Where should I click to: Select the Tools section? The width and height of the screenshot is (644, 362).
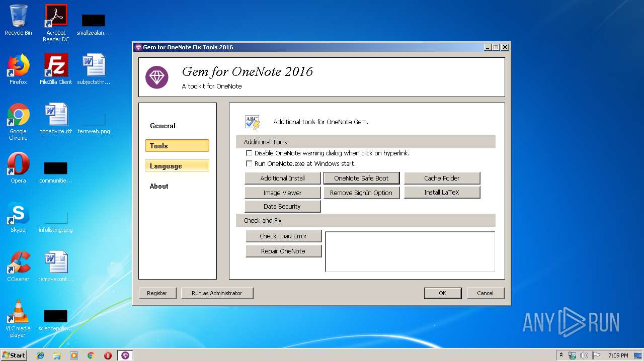177,146
